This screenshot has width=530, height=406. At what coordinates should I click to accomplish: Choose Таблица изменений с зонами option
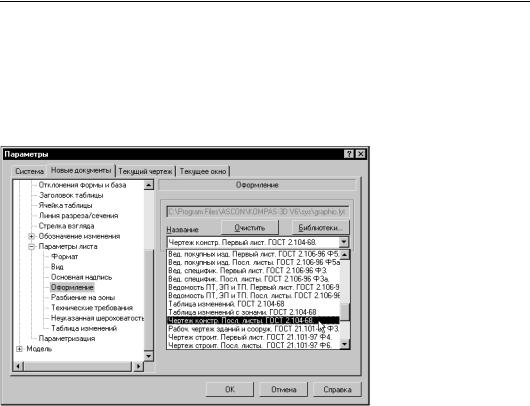coord(254,312)
